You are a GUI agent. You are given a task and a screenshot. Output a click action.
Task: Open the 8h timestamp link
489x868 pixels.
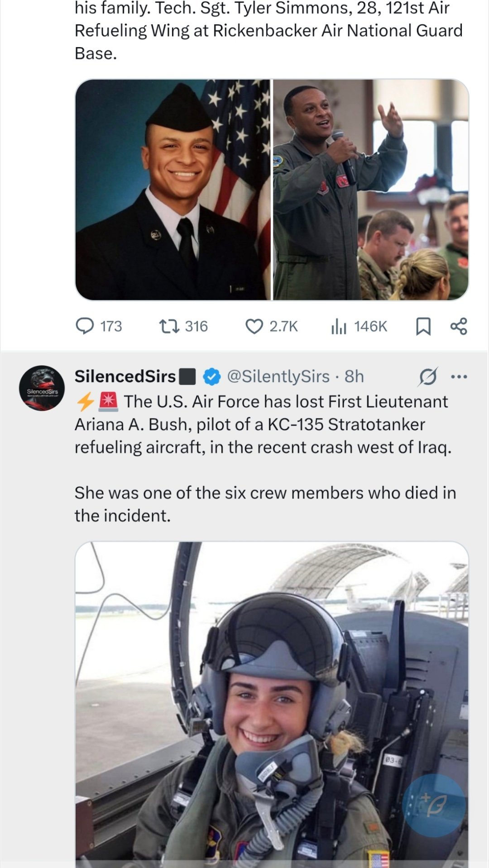click(354, 376)
